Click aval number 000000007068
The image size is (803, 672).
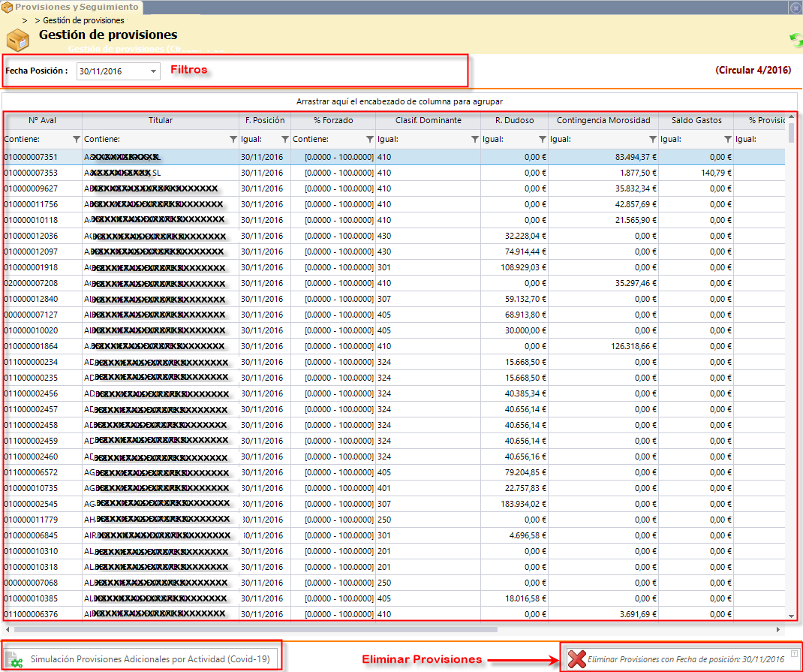click(x=31, y=583)
